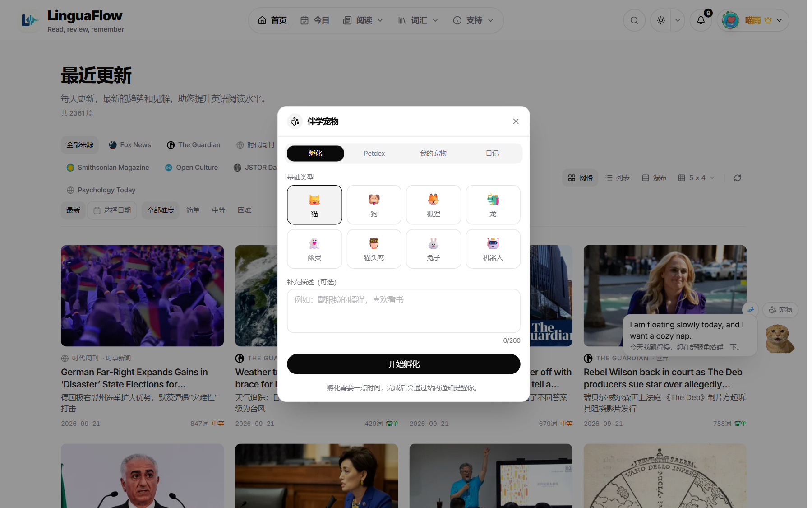The image size is (812, 508).
Task: Click the floating cat pet mascot
Action: tap(780, 339)
